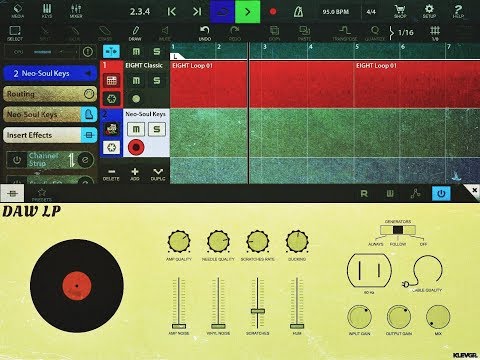Open the QUANTIZE function
480x360 pixels.
(x=375, y=33)
